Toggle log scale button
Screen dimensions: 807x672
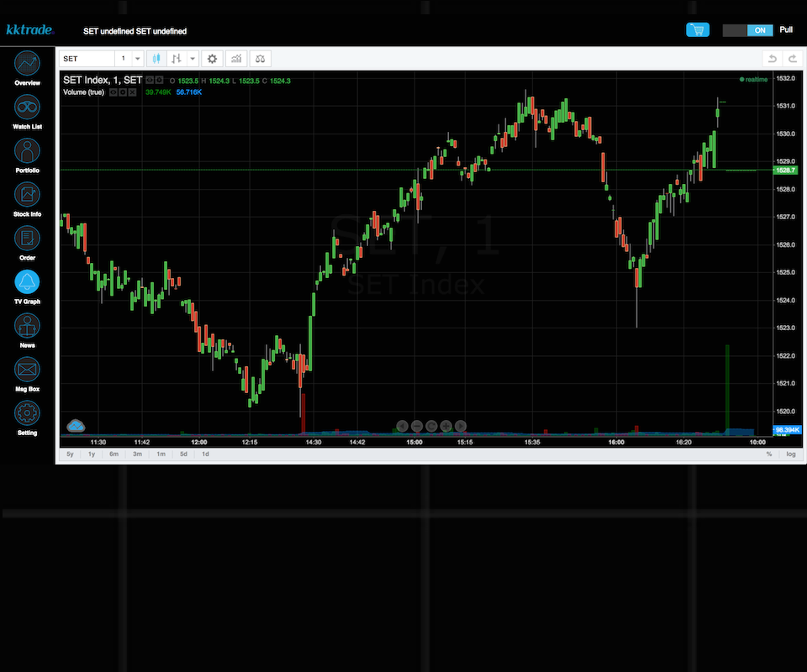790,454
